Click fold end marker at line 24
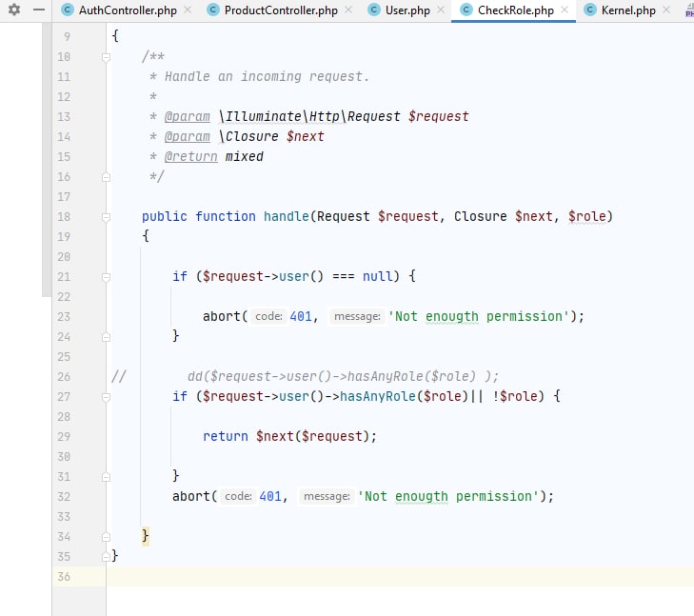This screenshot has width=694, height=616. pos(106,337)
